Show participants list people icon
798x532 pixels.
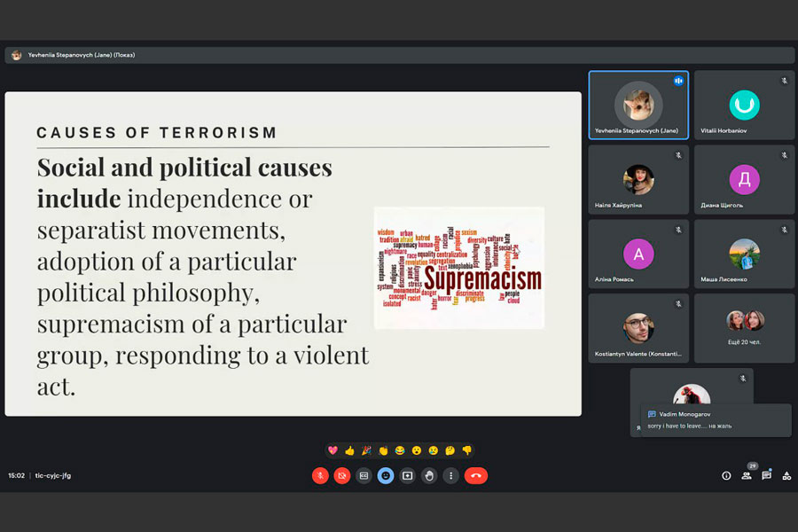point(746,475)
